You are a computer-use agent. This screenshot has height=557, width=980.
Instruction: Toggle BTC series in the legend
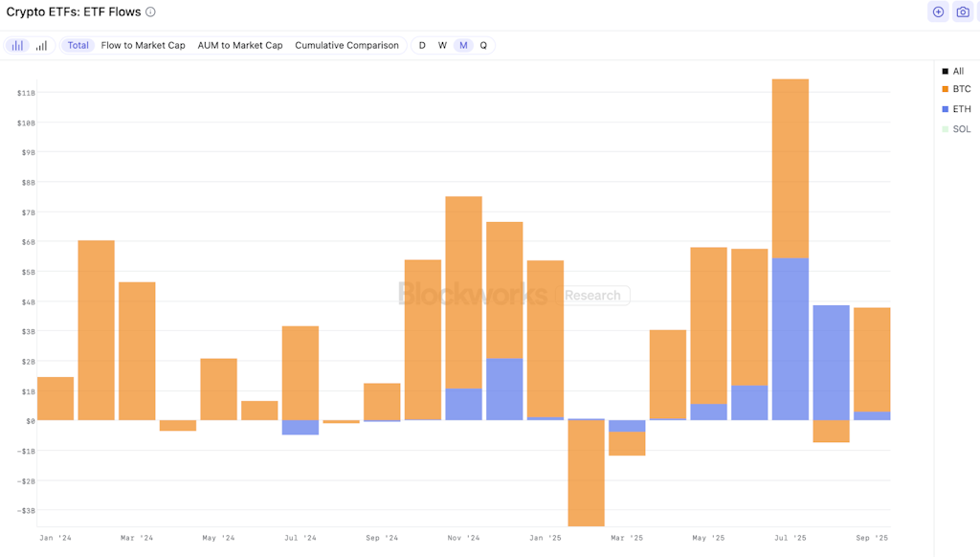(x=961, y=89)
